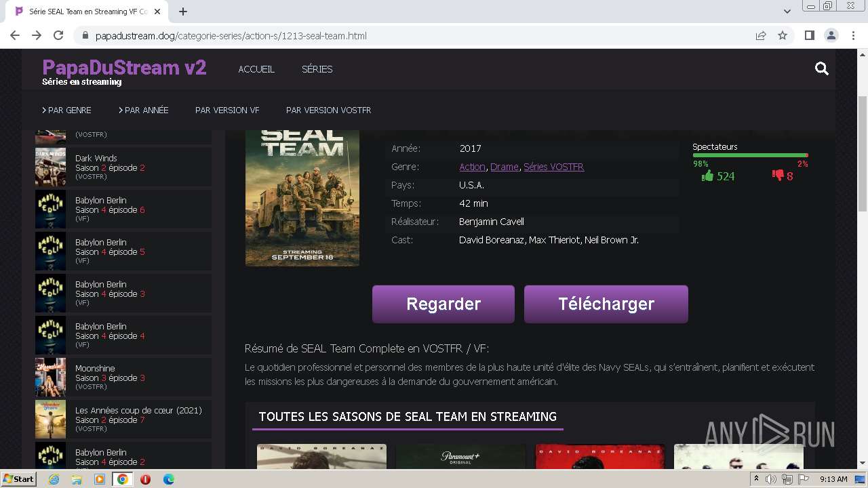Expand PAR ANNÉE menu
Image resolution: width=868 pixels, height=488 pixels.
tap(144, 110)
